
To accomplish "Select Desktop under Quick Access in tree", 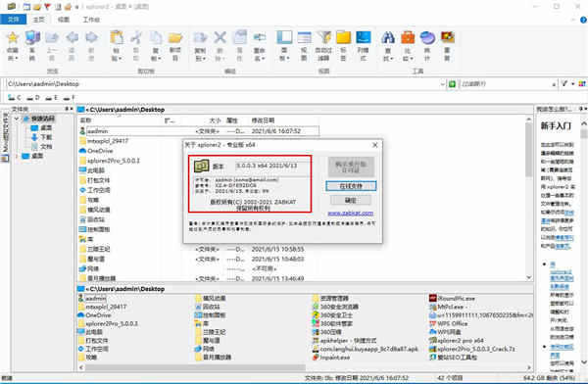I will click(41, 128).
